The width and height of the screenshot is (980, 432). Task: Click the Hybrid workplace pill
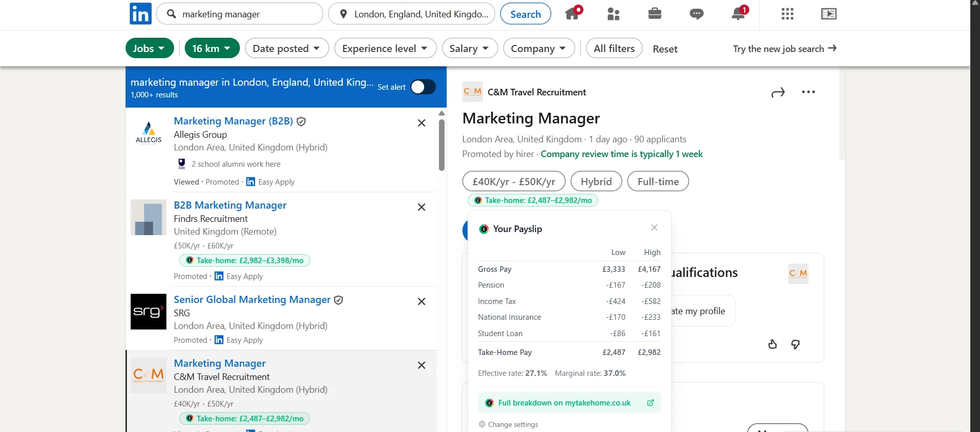coord(596,182)
